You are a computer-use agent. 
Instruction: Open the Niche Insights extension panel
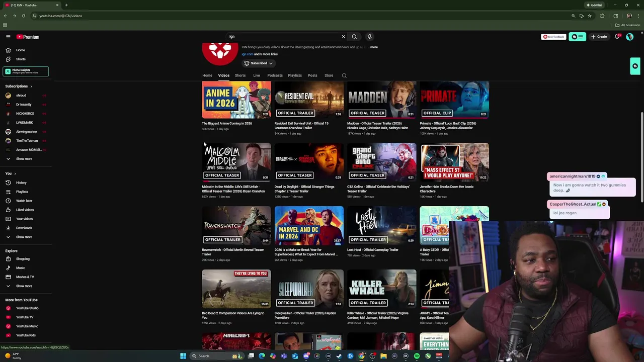pyautogui.click(x=26, y=71)
